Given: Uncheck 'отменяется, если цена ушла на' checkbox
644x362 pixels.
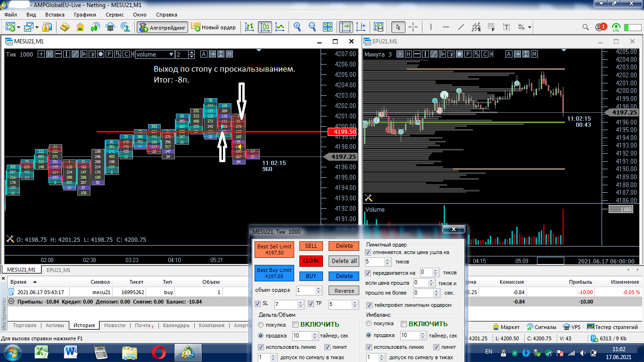Looking at the screenshot, I should tap(368, 252).
